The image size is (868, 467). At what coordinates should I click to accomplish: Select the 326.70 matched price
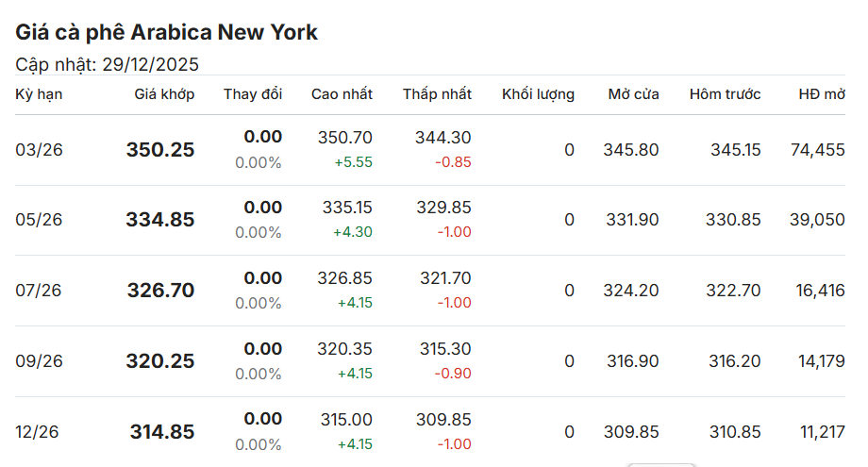[x=160, y=291]
